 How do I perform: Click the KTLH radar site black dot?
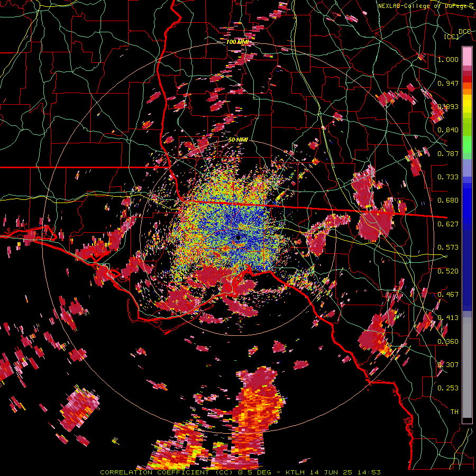(237, 237)
